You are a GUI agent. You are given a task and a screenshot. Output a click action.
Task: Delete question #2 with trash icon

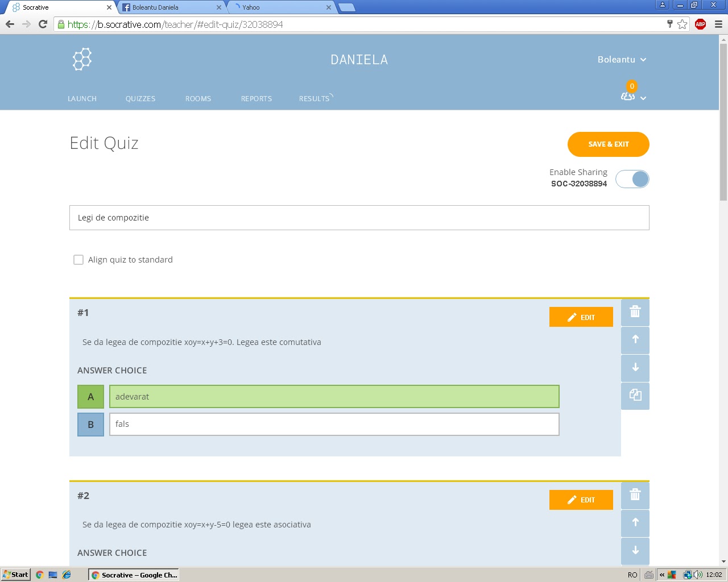pos(635,495)
